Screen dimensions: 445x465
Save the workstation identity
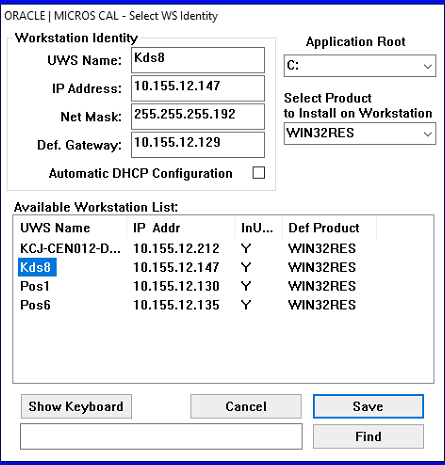(368, 406)
